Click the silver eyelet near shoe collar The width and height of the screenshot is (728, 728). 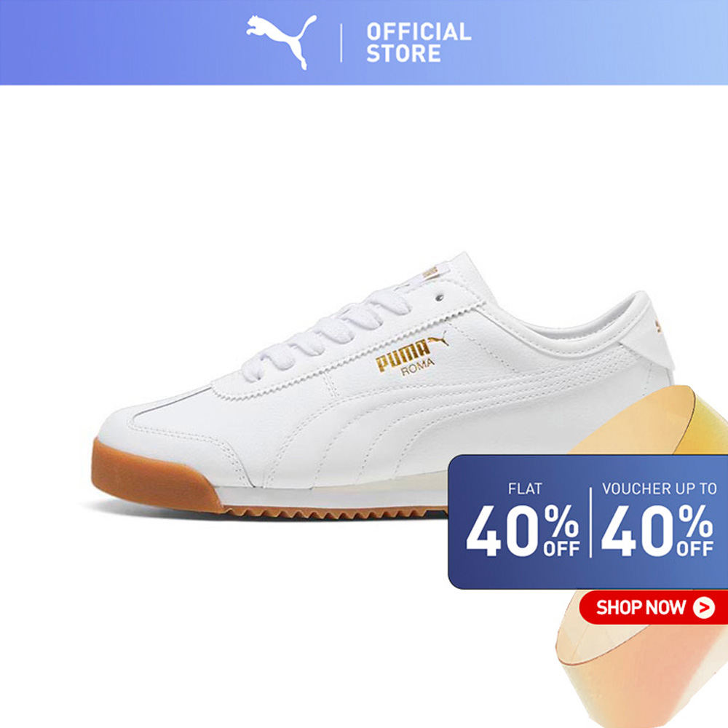pyautogui.click(x=440, y=298)
